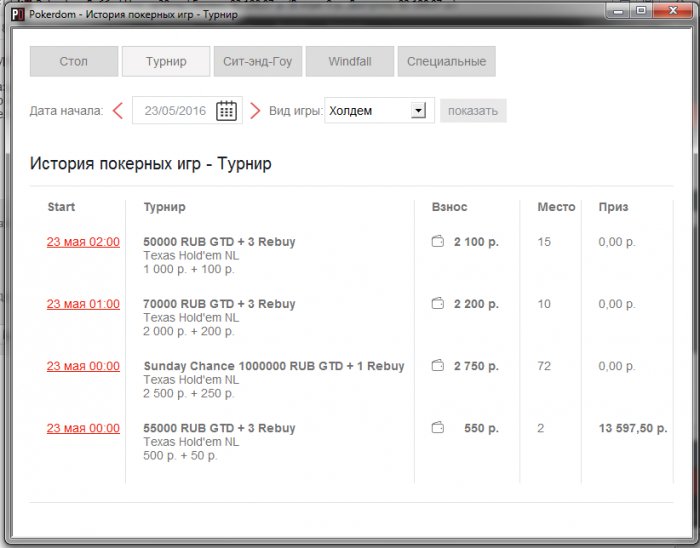The height and width of the screenshot is (548, 700).
Task: Open 23 мая 00:00 link for Sunday Chance
Action: point(83,366)
